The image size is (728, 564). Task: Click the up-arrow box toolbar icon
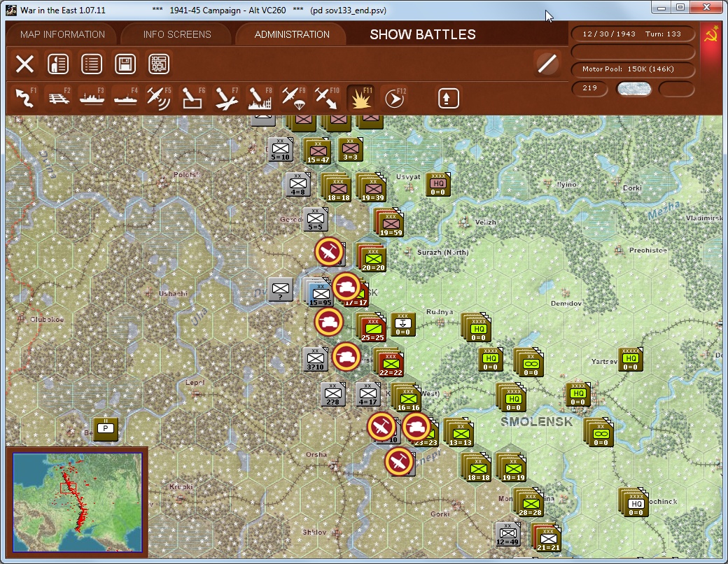click(x=448, y=98)
